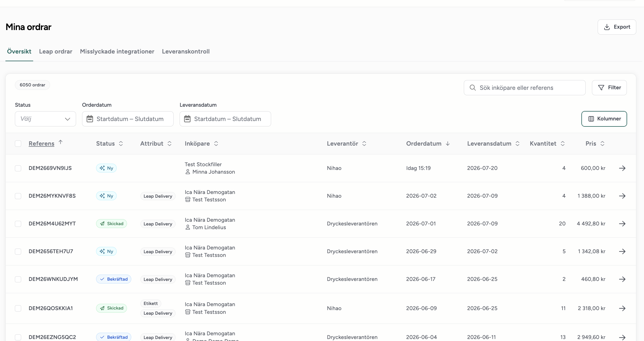Check the box for order DEM26MYKNVF8S

click(18, 196)
